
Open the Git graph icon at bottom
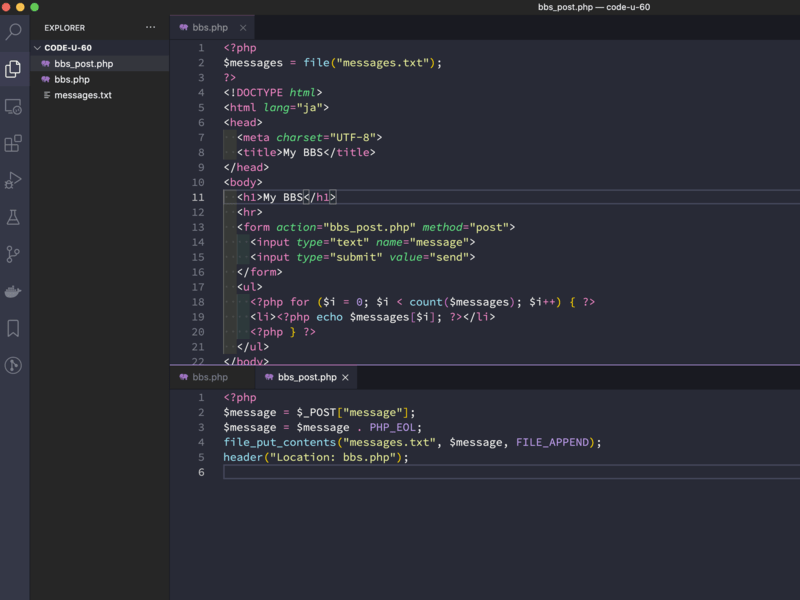[14, 365]
